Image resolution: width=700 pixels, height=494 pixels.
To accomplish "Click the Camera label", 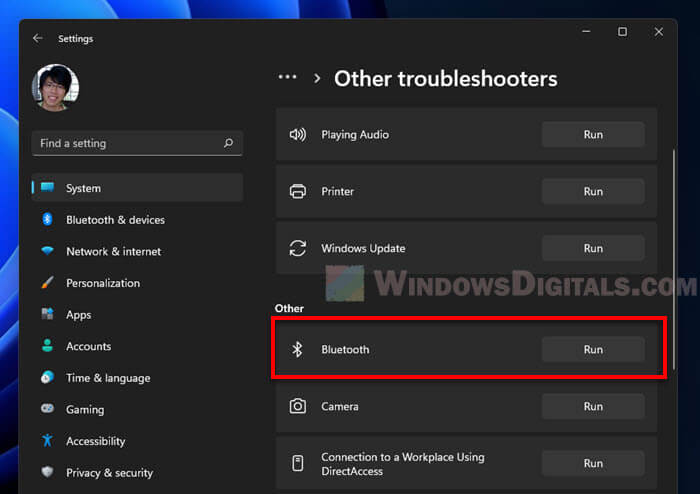I will click(x=340, y=407).
